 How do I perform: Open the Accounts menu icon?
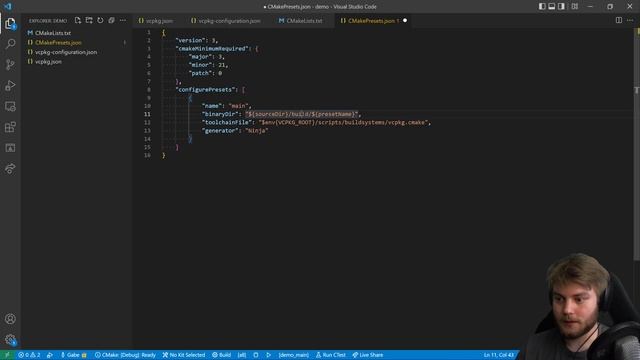[10, 319]
